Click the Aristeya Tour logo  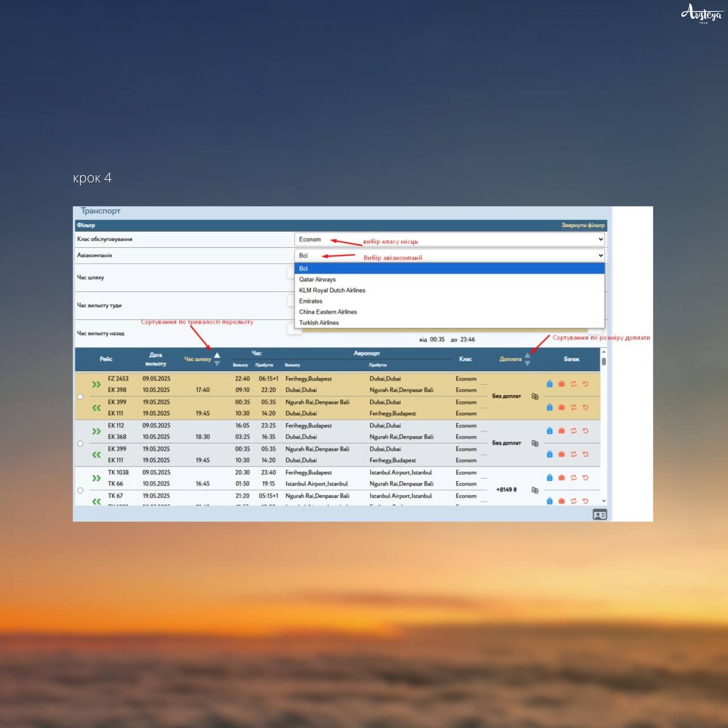pos(701,14)
